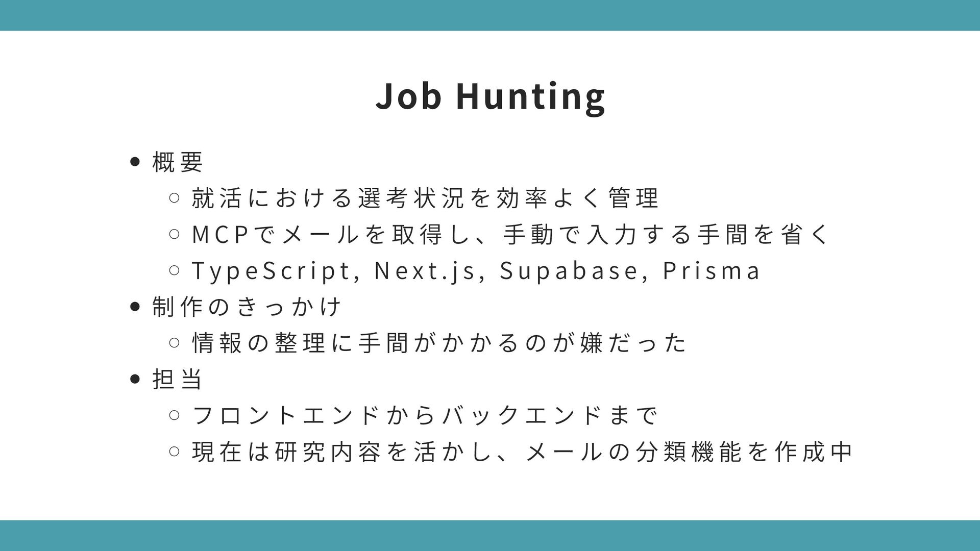Click the 担当 heading text
Screen dimensions: 980x551
(x=178, y=379)
